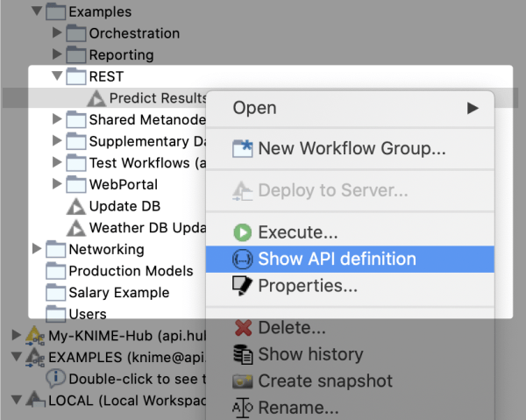Expand the My-KNIME-Hub mount point
This screenshot has height=420, width=526.
point(16,335)
